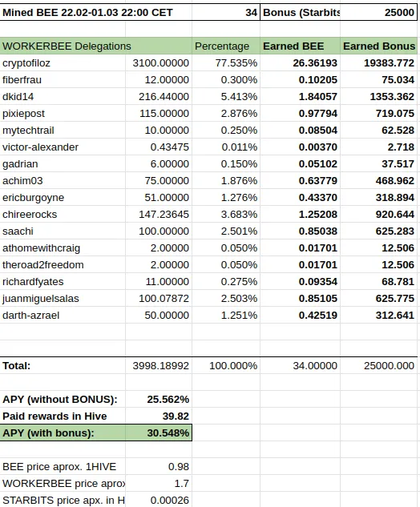Select total delegation 3998.18992

(159, 365)
